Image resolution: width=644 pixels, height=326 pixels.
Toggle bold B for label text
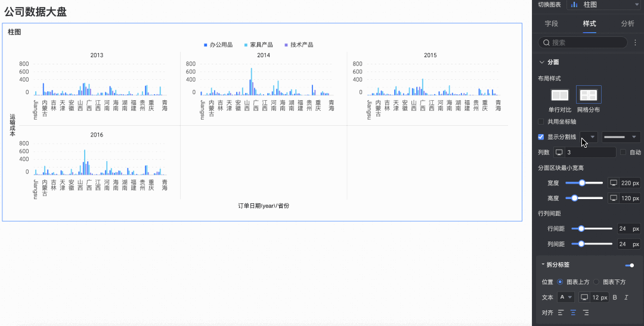point(615,297)
